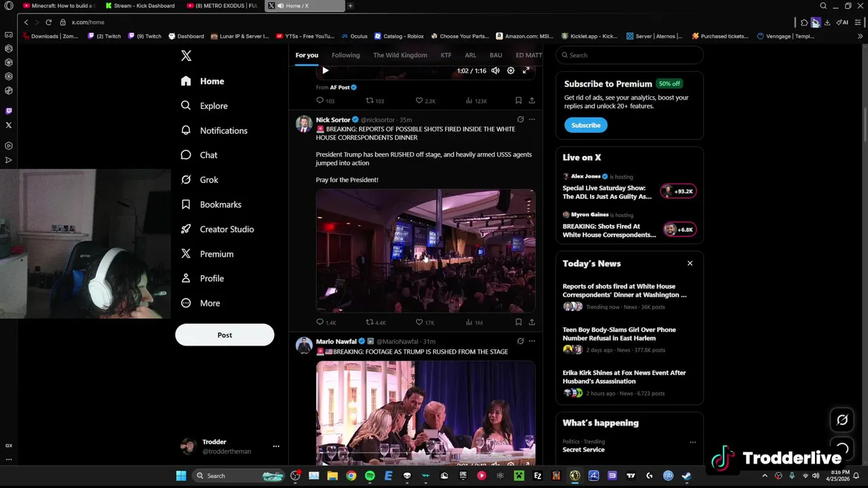This screenshot has height=488, width=868.
Task: Open Erika Kirk Fox News story
Action: [629, 383]
